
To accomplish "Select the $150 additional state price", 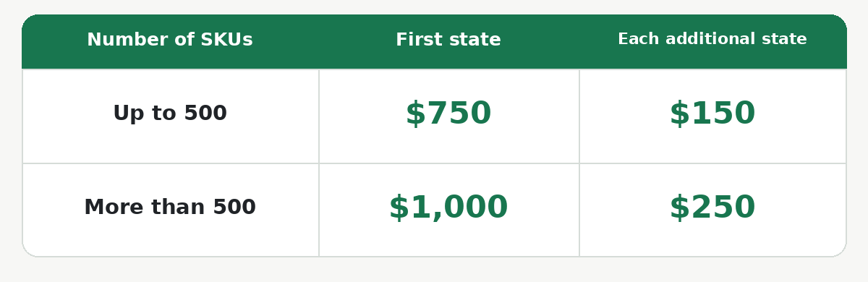I will coord(712,114).
